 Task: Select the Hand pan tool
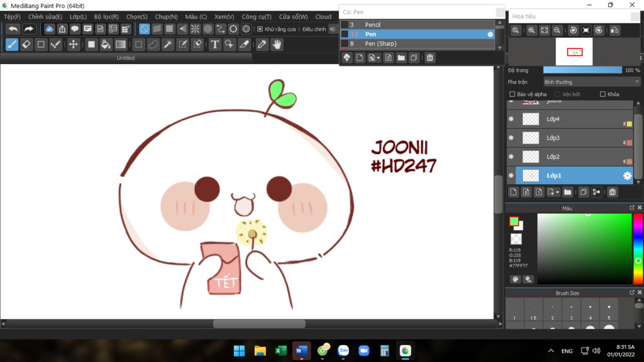[x=277, y=45]
